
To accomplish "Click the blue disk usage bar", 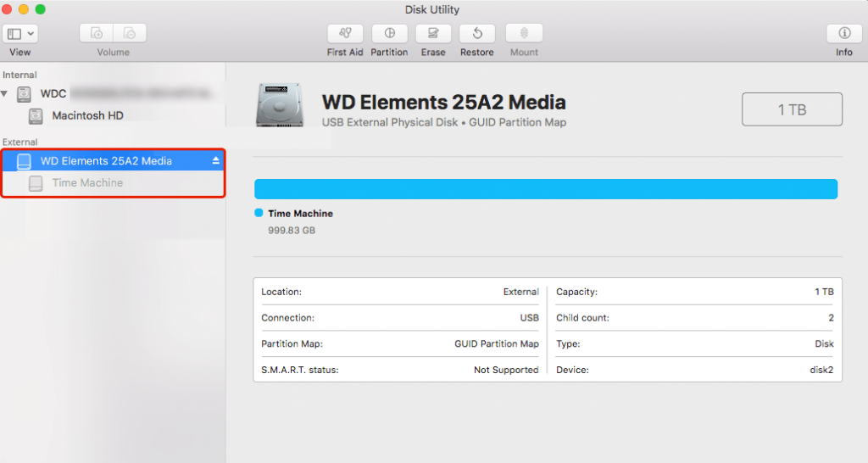I will click(x=546, y=189).
